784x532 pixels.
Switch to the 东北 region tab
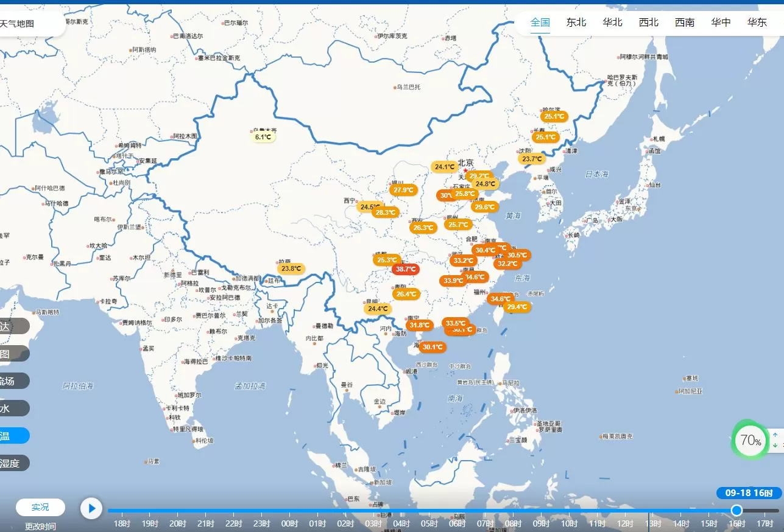(x=576, y=23)
